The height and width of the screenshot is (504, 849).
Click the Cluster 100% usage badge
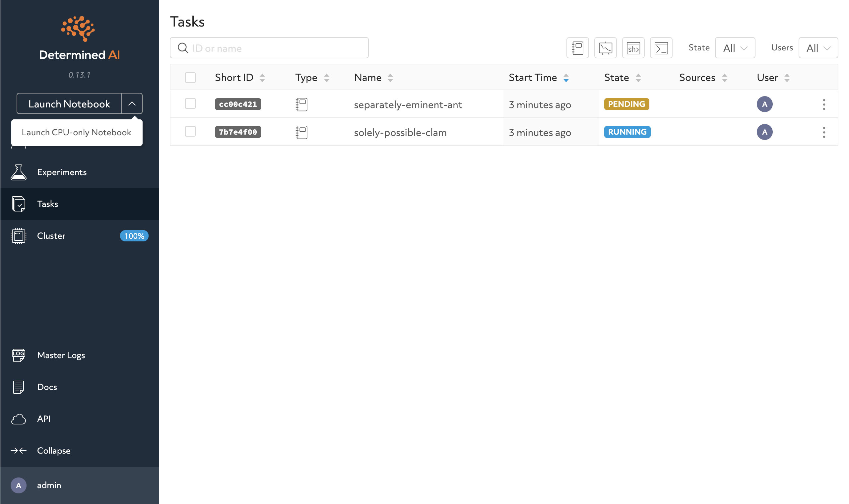[134, 236]
